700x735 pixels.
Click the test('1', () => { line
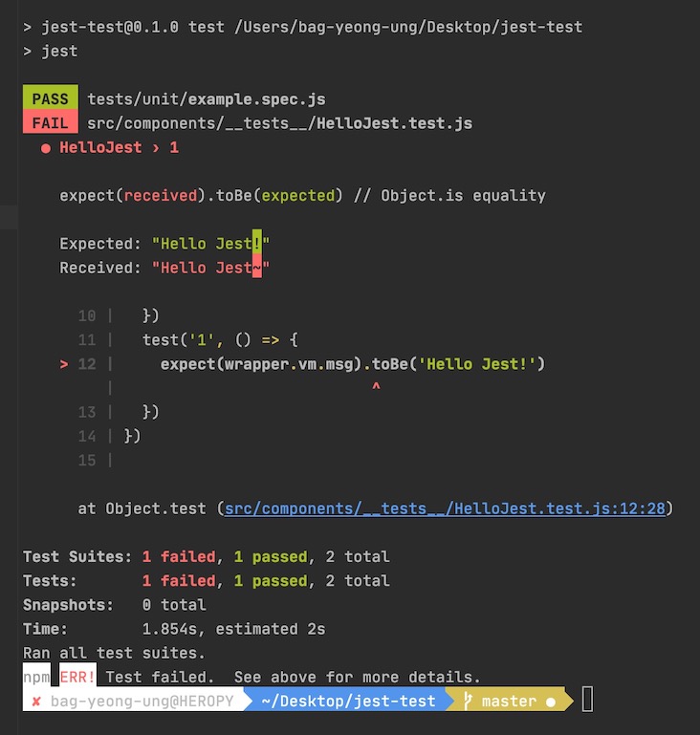220,340
